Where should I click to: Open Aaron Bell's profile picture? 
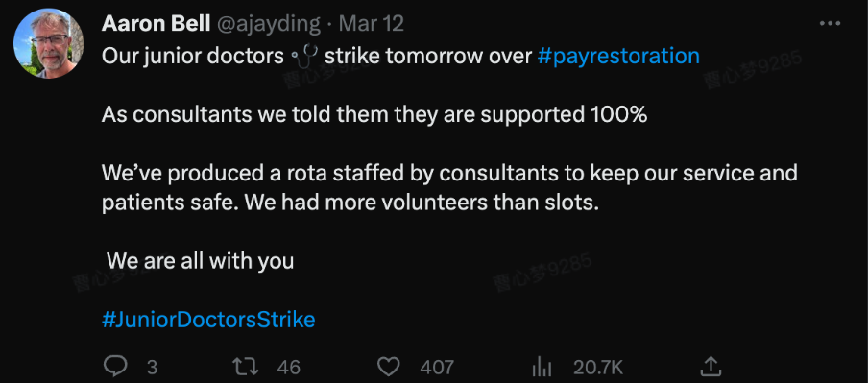(x=49, y=43)
